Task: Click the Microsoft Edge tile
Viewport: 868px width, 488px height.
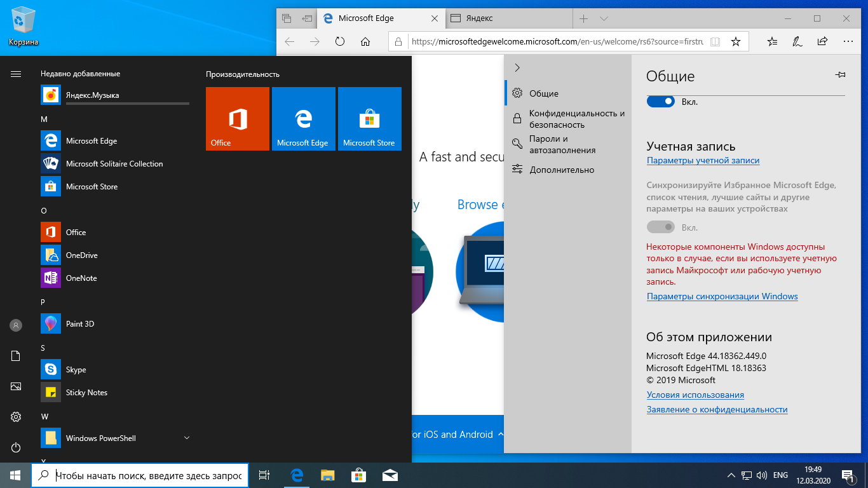Action: (x=304, y=119)
